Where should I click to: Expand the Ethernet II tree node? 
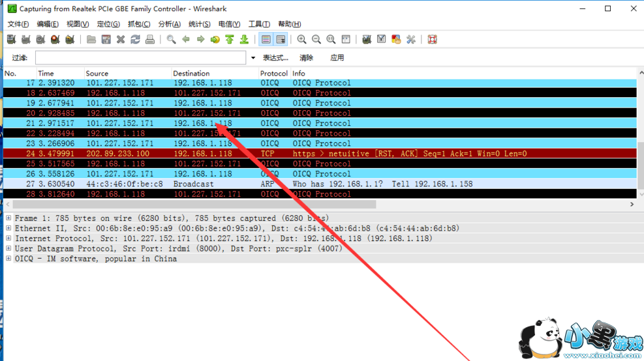[8, 229]
